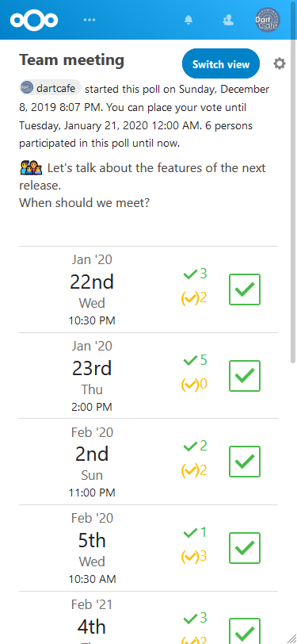Toggle vote checkbox for Feb 5th

pos(245,548)
